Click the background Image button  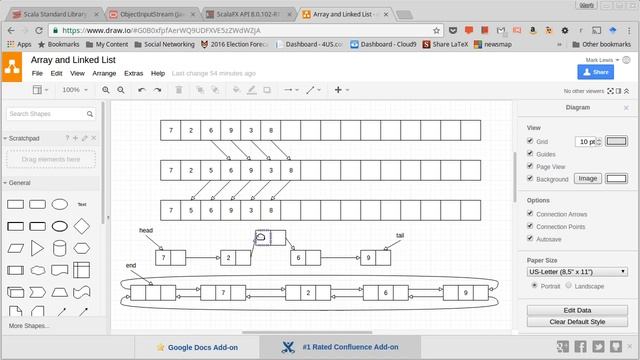pyautogui.click(x=588, y=178)
